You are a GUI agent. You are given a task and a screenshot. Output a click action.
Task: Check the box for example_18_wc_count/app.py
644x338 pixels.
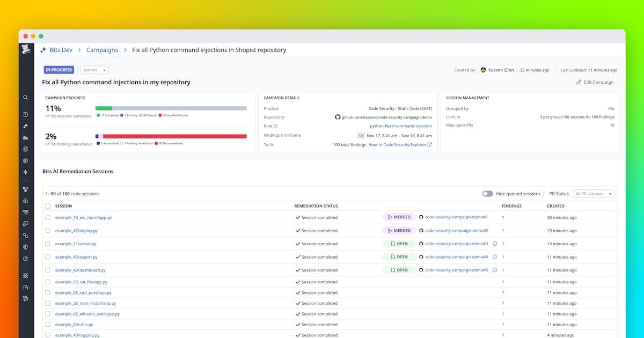point(48,217)
